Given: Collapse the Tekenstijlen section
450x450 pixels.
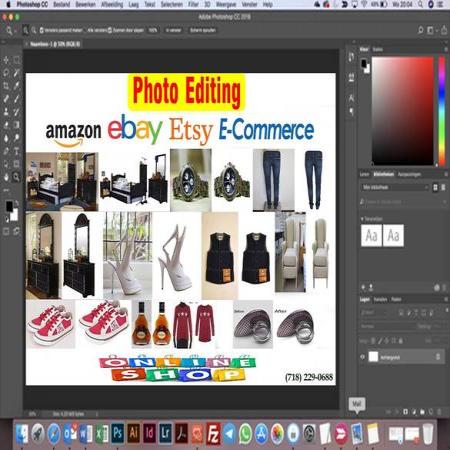Looking at the screenshot, I should point(363,219).
